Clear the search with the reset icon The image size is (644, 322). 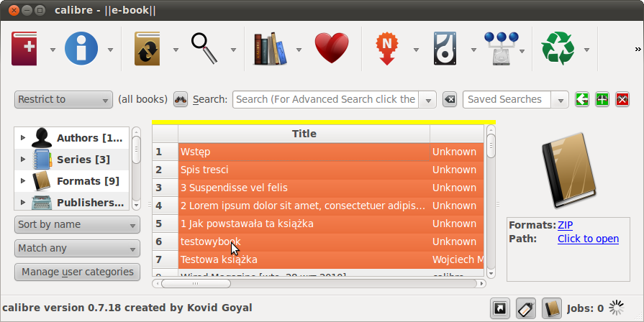[x=450, y=99]
